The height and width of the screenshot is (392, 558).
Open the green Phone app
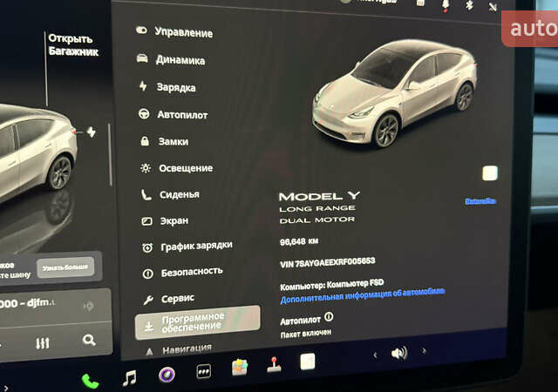pos(90,382)
